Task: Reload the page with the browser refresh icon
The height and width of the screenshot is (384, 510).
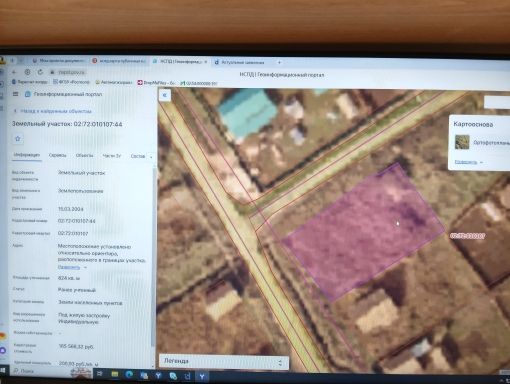Action: (40, 72)
